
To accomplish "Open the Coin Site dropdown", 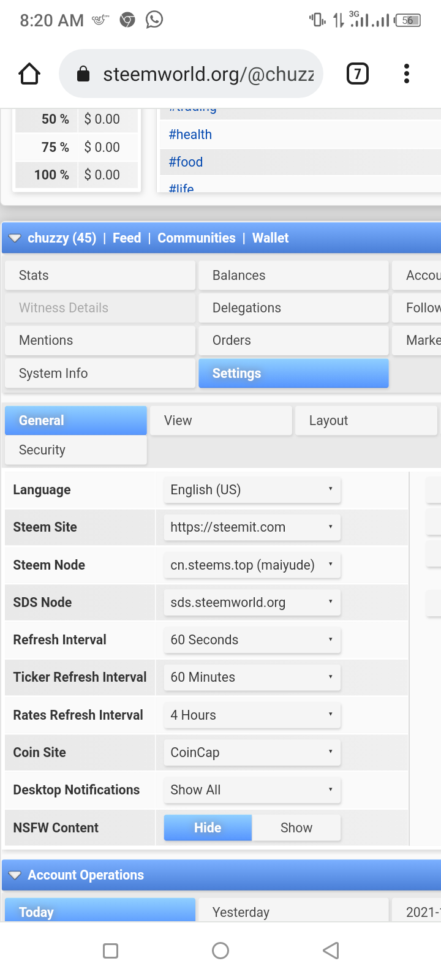I will click(x=252, y=753).
